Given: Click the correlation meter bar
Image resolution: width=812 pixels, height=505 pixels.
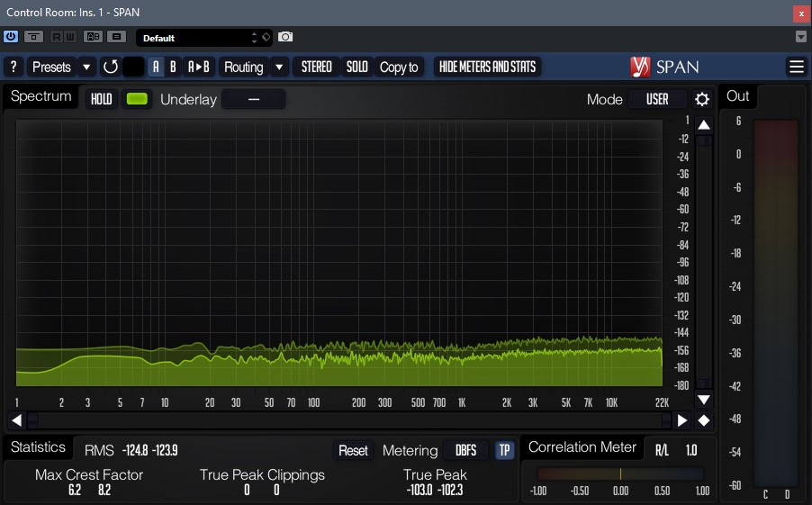Looking at the screenshot, I should point(620,473).
